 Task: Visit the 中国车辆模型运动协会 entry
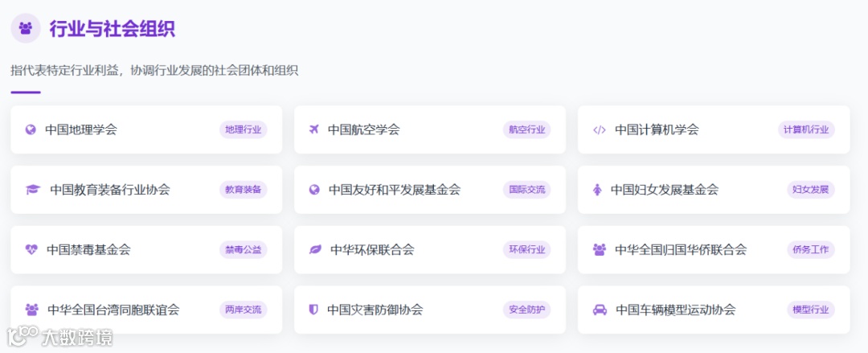click(676, 310)
